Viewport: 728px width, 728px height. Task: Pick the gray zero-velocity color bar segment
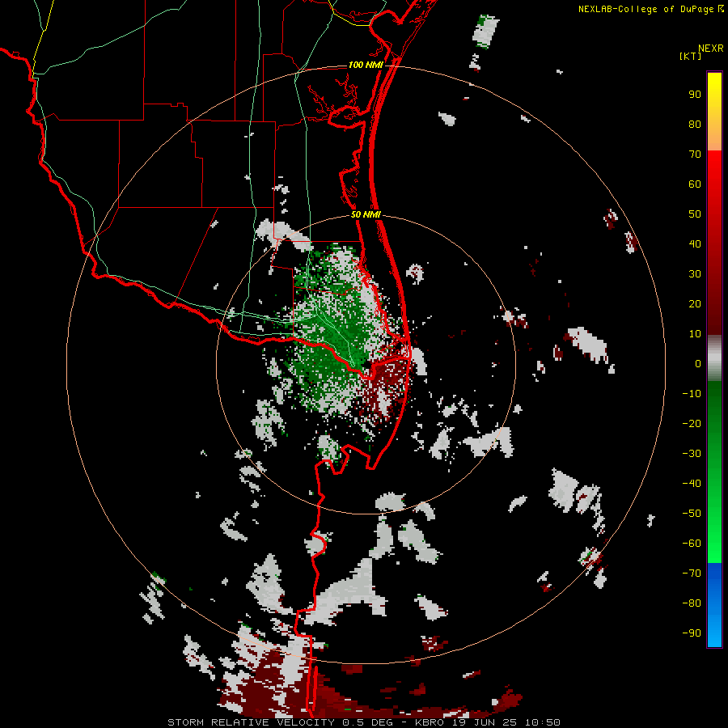pyautogui.click(x=714, y=358)
